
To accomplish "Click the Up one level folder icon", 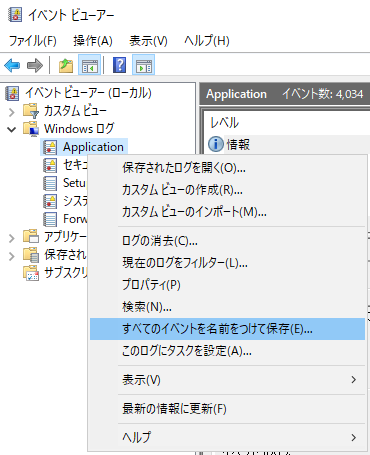I will point(66,65).
